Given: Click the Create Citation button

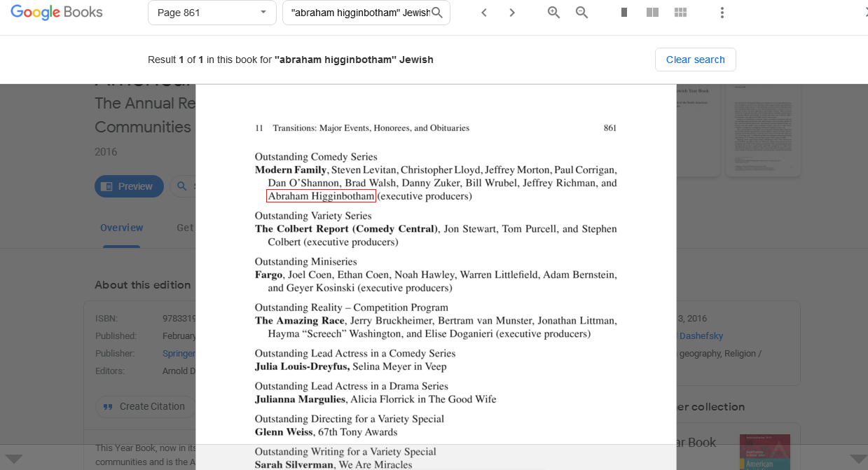Looking at the screenshot, I should point(145,406).
